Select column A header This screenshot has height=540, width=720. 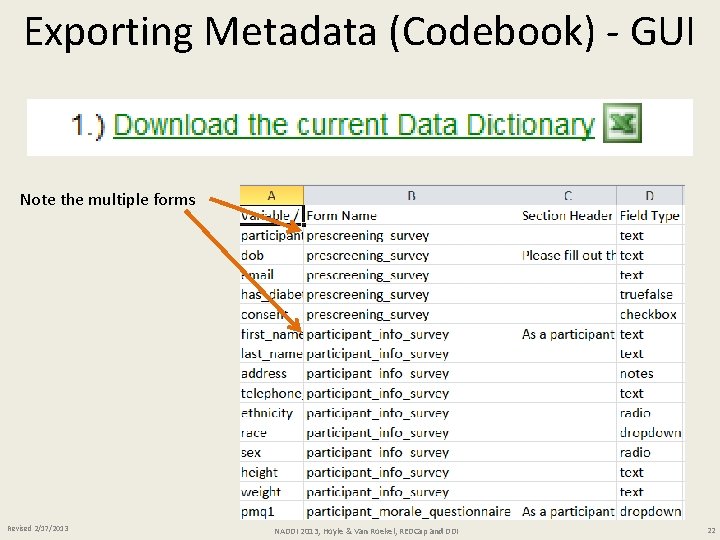(x=271, y=195)
